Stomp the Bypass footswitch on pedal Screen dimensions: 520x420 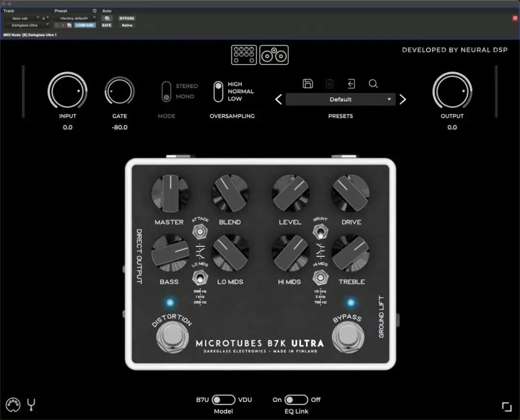(x=348, y=336)
